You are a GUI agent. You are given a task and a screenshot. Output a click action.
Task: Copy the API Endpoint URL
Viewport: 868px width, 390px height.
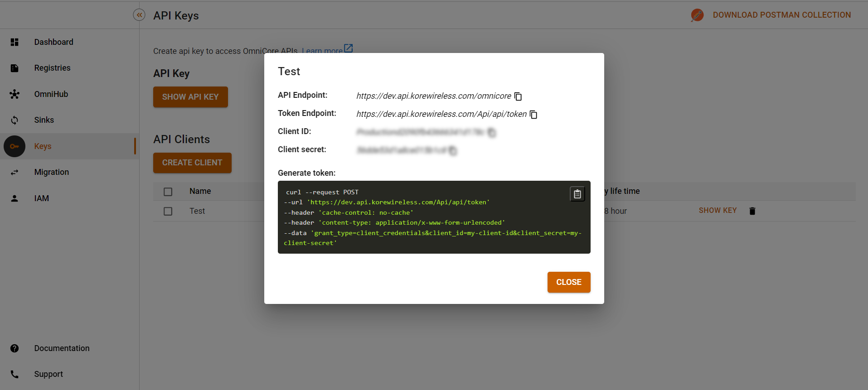tap(518, 96)
